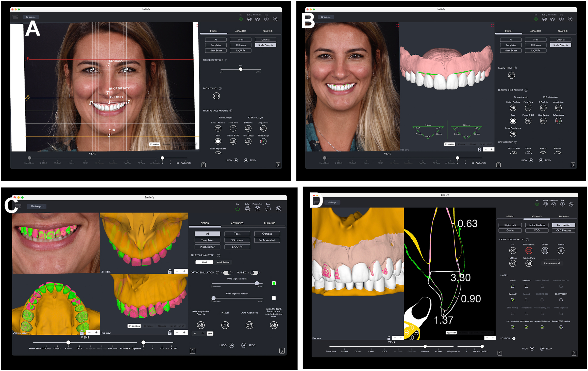588x371 pixels.
Task: Click the 3D Layers button in panel B
Action: [535, 45]
